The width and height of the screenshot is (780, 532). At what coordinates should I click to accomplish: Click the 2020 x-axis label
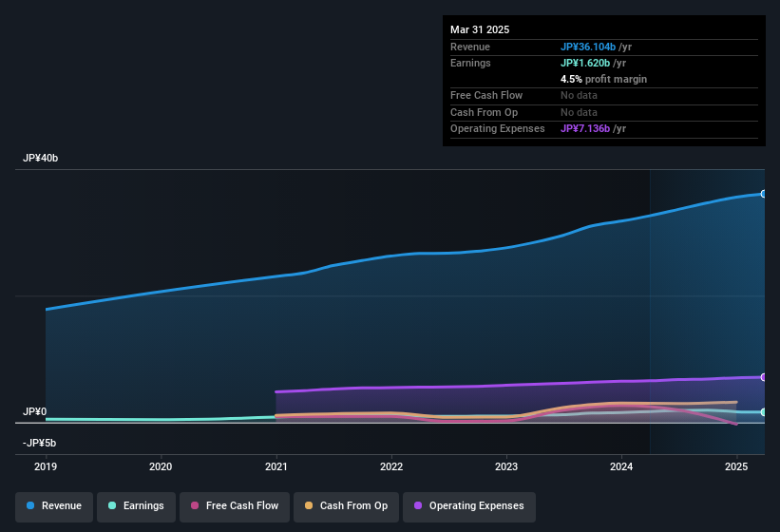tap(161, 466)
